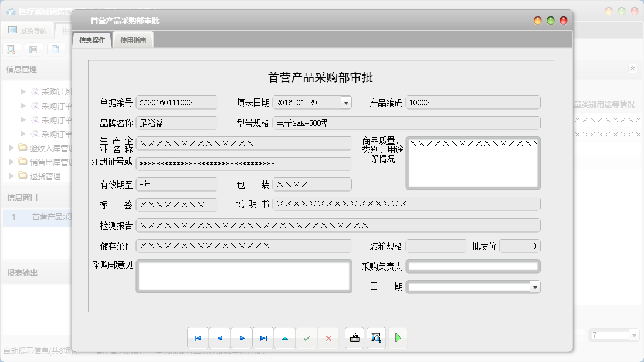Click the printer icon

pyautogui.click(x=354, y=338)
